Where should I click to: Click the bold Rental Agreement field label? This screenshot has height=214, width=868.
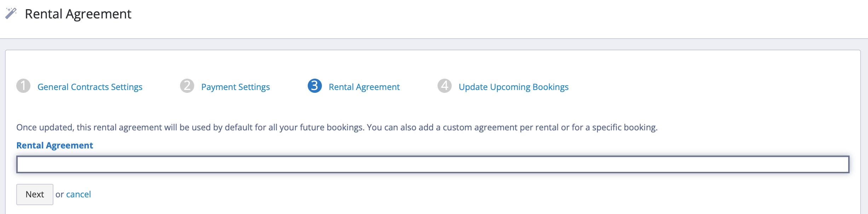coord(55,146)
